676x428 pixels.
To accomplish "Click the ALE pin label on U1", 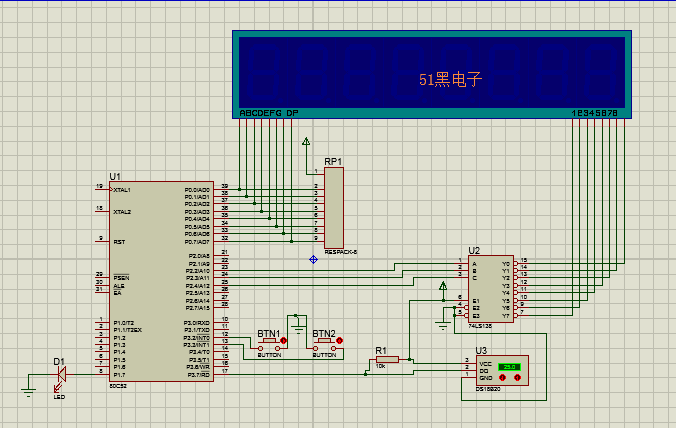I will coord(119,286).
